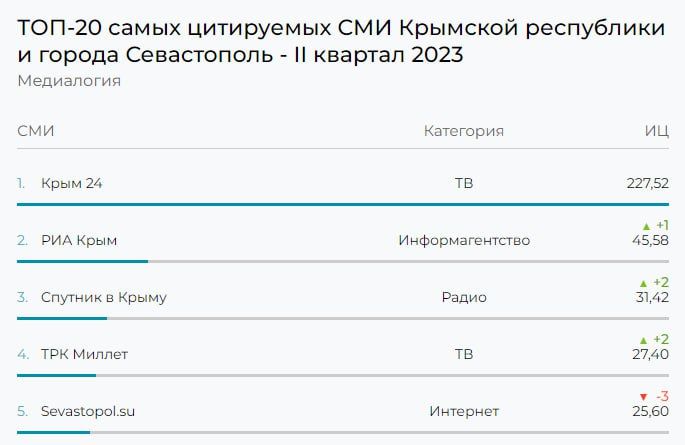Click the 227,52 index value
Viewport: 685px width, 445px height.
click(x=647, y=183)
